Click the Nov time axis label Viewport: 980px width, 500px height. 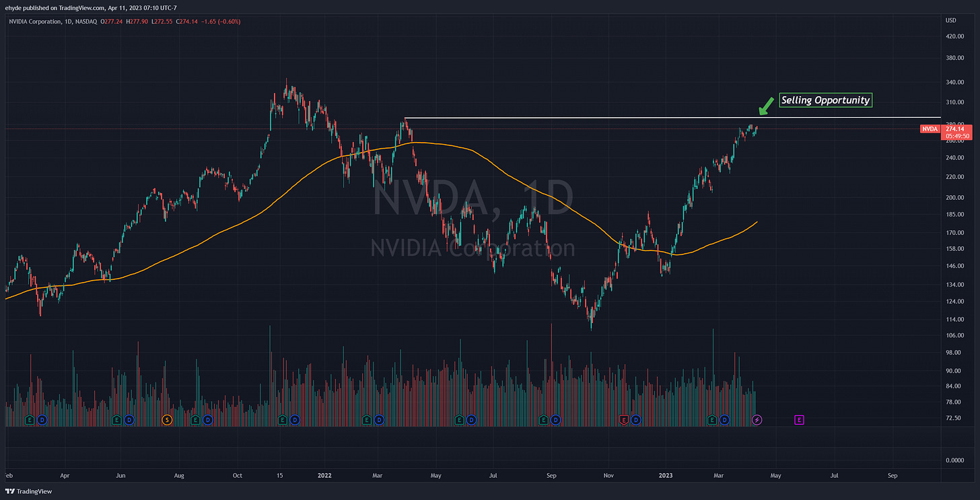608,475
